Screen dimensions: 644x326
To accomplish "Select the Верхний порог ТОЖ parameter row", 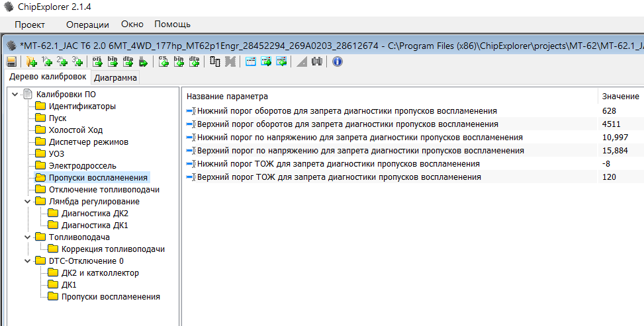I will click(338, 177).
